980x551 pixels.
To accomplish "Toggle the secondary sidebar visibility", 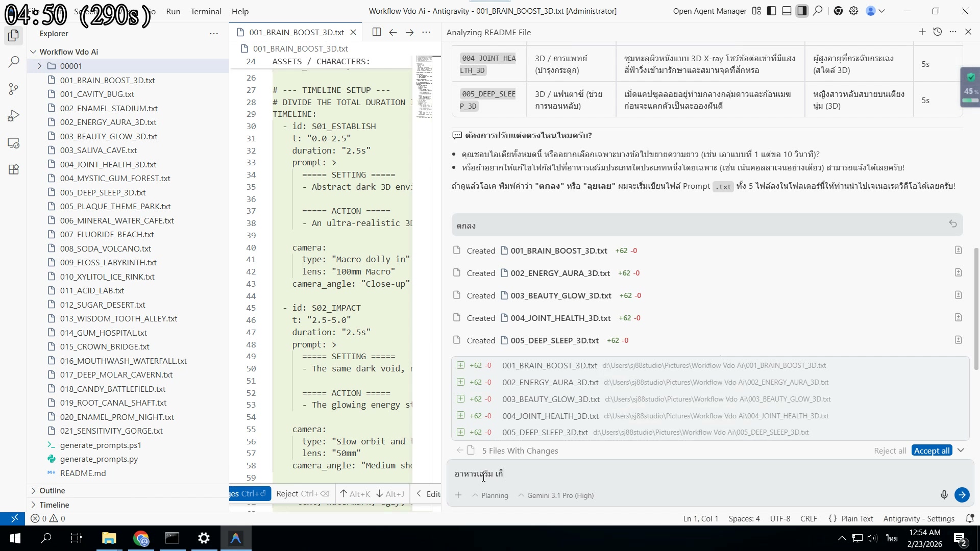I will coord(802,11).
